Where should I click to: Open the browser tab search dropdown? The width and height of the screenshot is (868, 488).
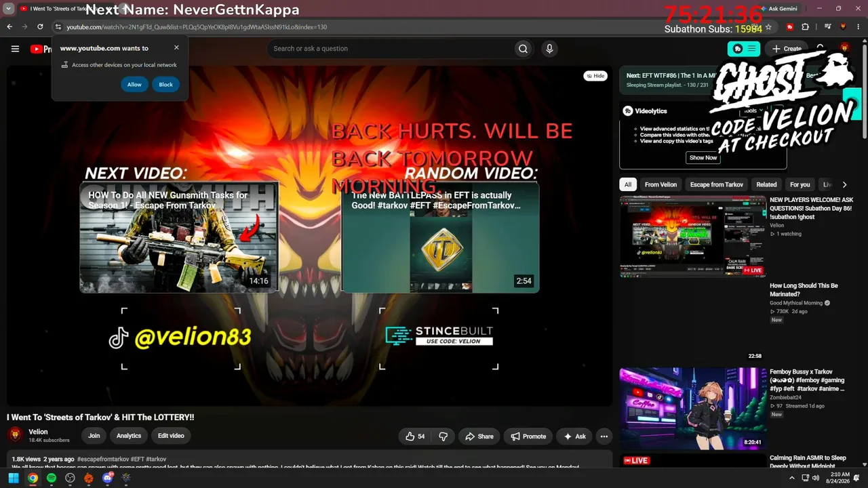[9, 9]
